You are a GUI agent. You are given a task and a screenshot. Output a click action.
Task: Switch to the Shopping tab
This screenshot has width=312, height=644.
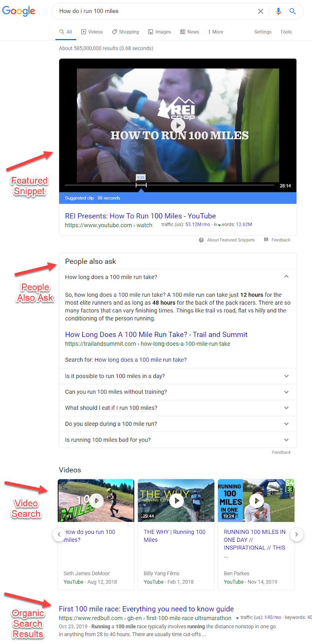coord(125,32)
